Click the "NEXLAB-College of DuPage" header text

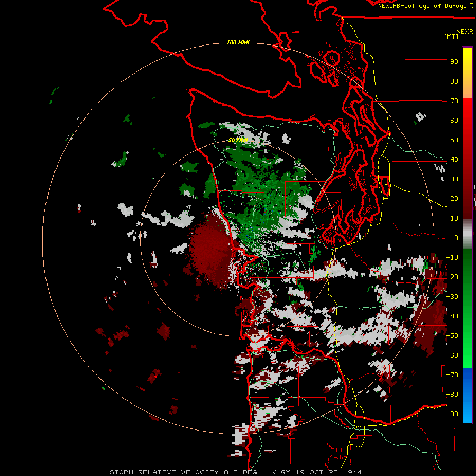pos(423,6)
